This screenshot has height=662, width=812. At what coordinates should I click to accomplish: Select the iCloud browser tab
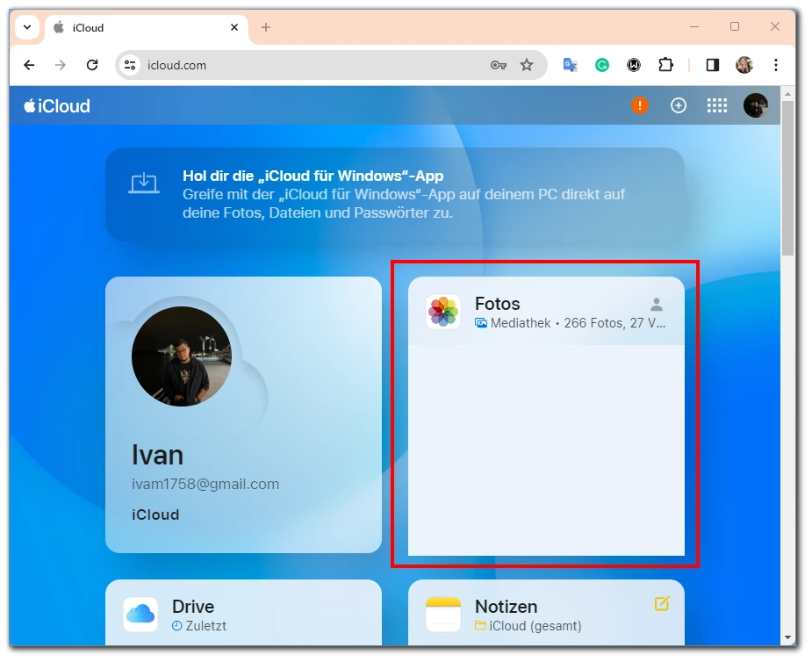click(x=147, y=27)
